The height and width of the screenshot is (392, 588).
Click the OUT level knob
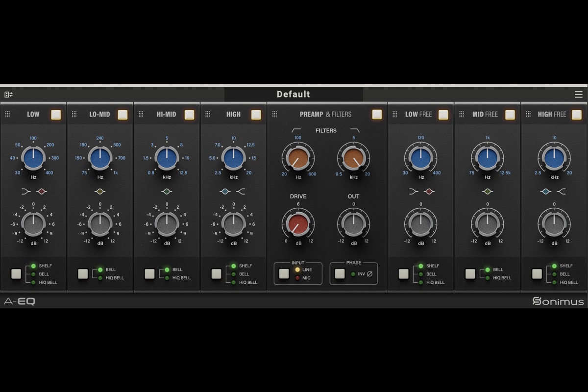[x=353, y=224]
